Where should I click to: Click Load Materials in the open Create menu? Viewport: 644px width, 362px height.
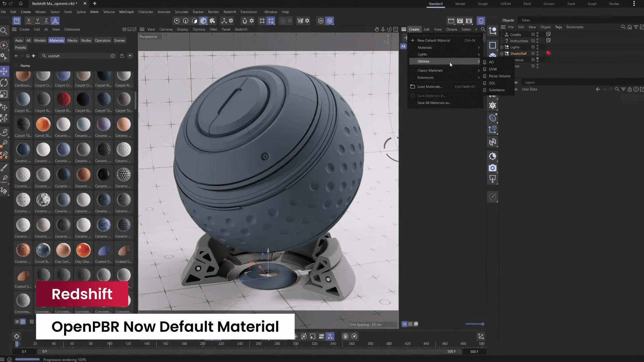(x=430, y=86)
